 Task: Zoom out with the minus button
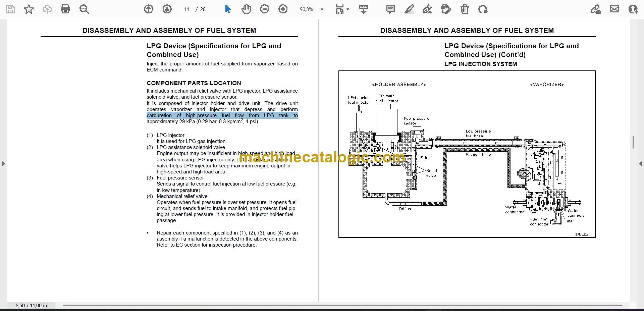[265, 9]
